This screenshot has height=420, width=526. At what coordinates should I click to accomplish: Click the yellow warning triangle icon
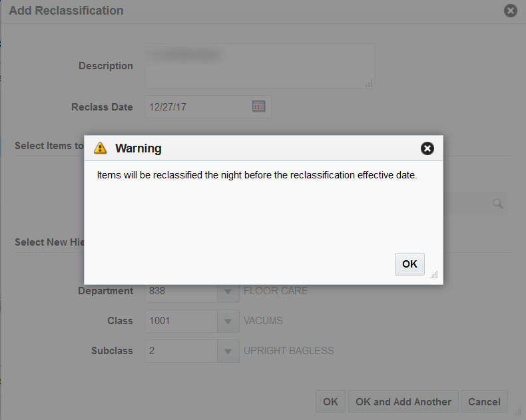click(101, 148)
